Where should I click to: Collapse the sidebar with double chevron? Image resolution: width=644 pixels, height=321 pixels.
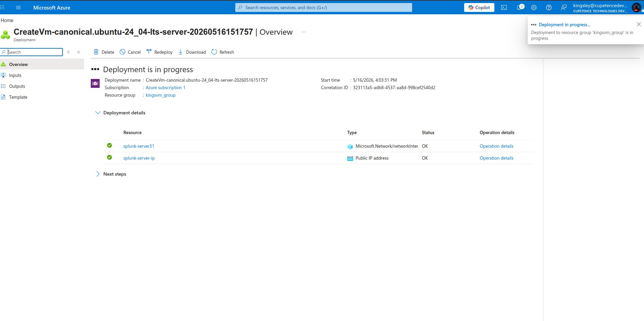[79, 52]
